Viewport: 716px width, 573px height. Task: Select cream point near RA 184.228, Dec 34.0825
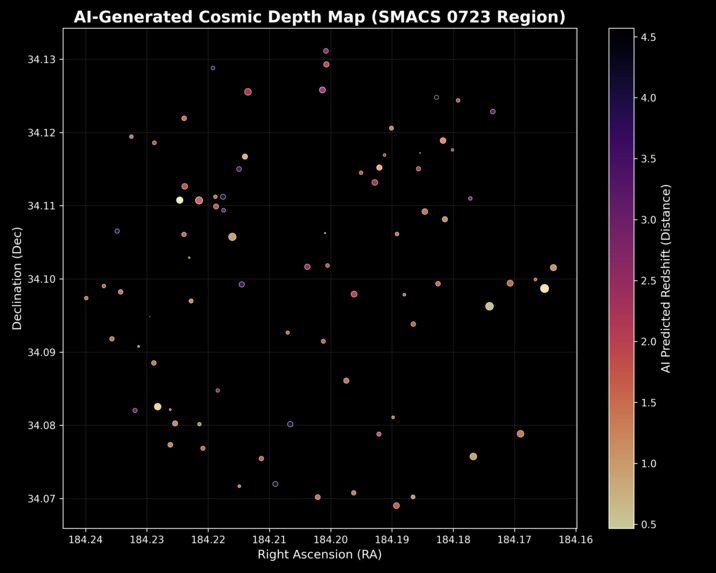point(158,406)
